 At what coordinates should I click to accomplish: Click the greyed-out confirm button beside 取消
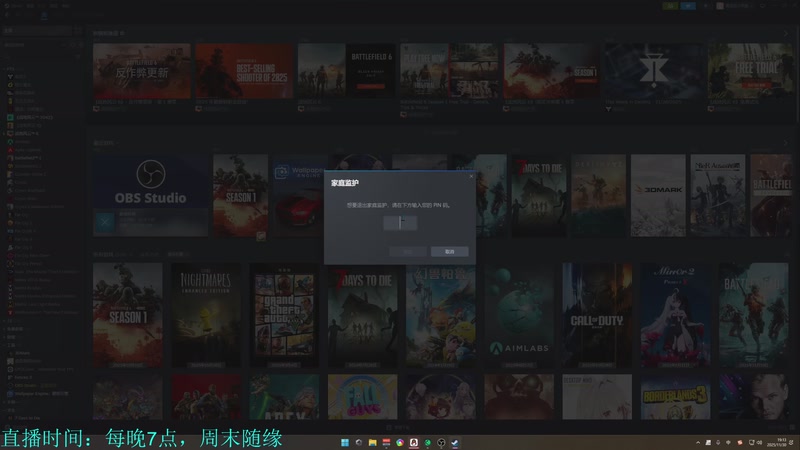pos(408,252)
